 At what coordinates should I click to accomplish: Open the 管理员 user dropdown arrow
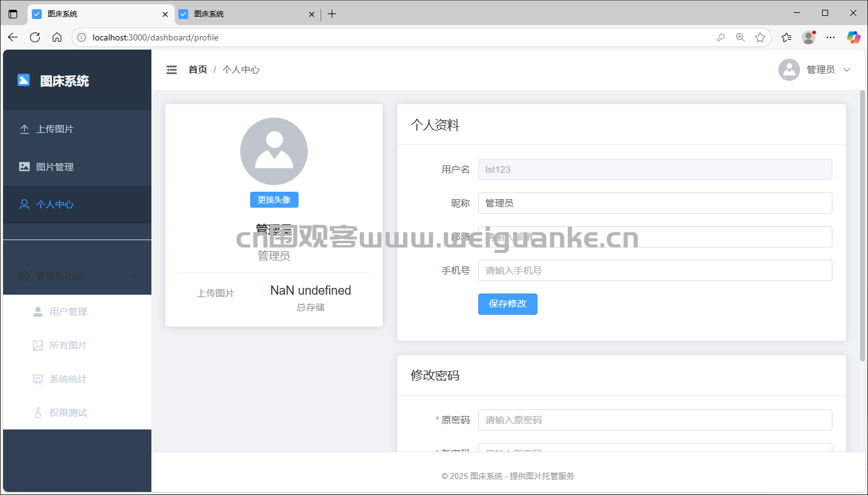pyautogui.click(x=847, y=70)
